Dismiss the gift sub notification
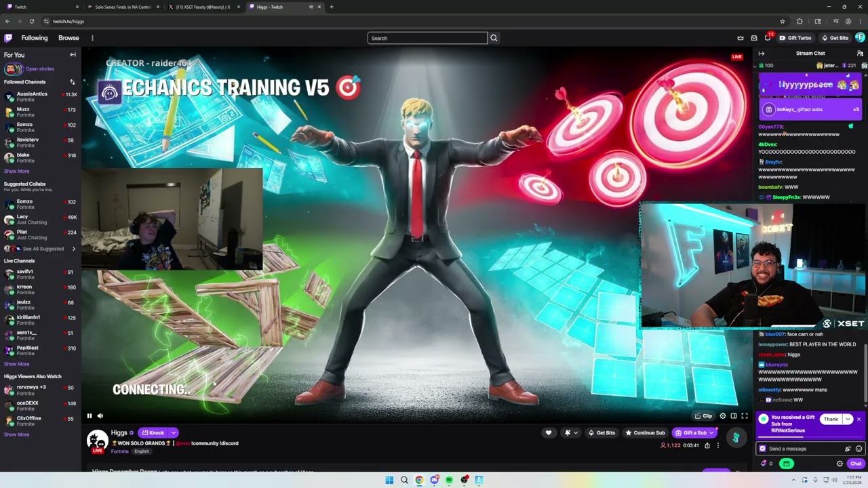Image resolution: width=868 pixels, height=488 pixels. pos(859,420)
